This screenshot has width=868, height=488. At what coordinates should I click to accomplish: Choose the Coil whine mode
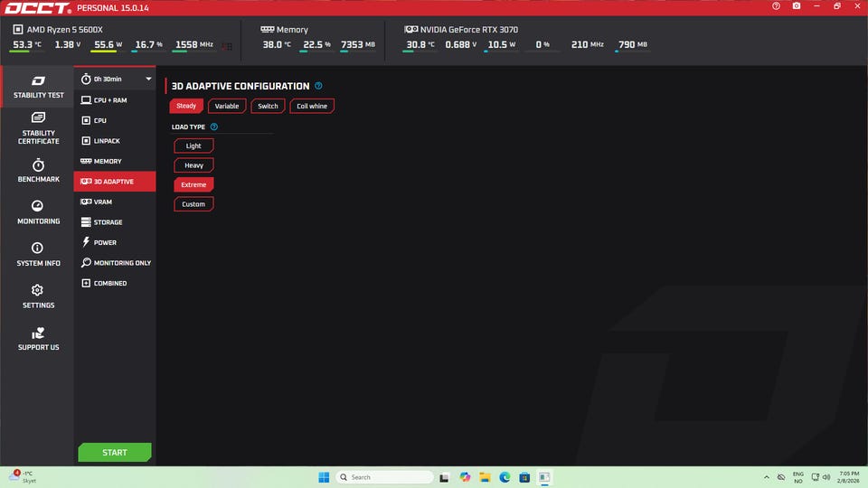tap(312, 106)
